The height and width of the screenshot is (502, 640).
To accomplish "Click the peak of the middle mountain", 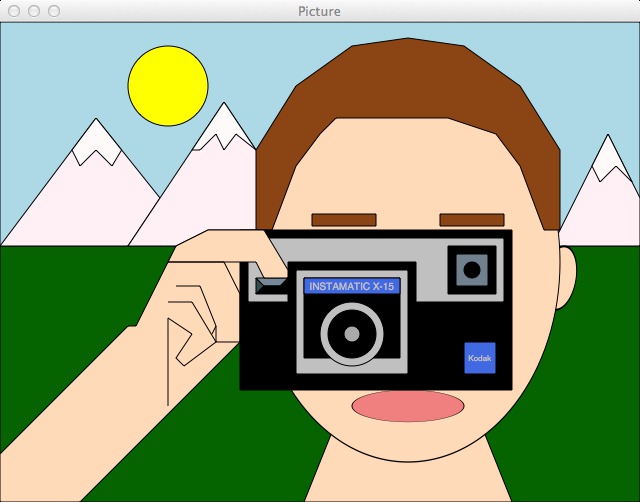I will click(222, 122).
